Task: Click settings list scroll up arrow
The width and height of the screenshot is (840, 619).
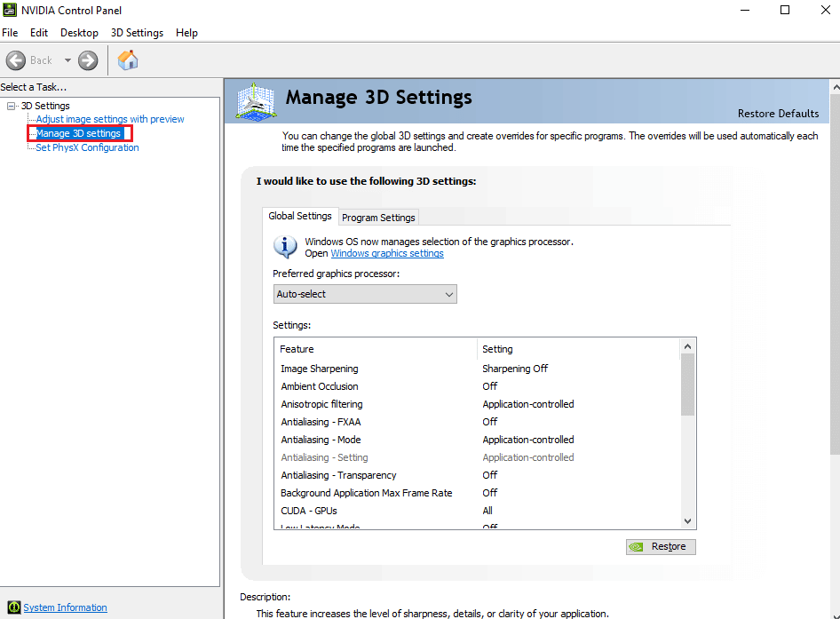Action: tap(687, 346)
